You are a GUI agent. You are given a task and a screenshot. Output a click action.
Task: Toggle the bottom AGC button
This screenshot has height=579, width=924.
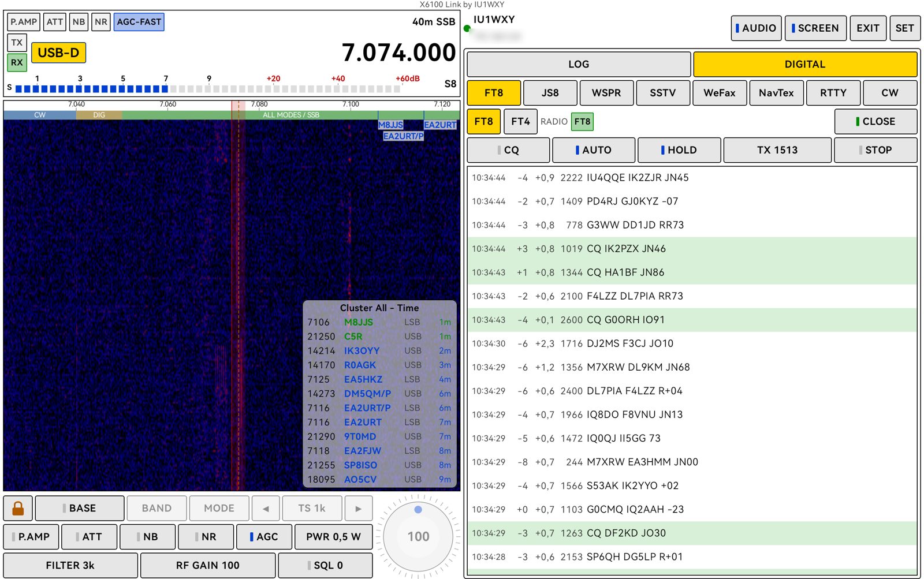click(x=264, y=537)
